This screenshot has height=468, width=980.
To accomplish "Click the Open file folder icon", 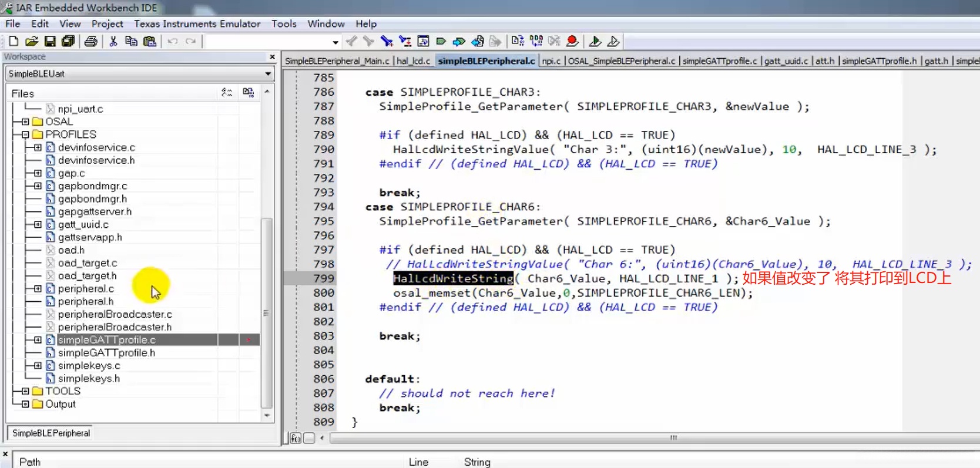I will click(32, 41).
